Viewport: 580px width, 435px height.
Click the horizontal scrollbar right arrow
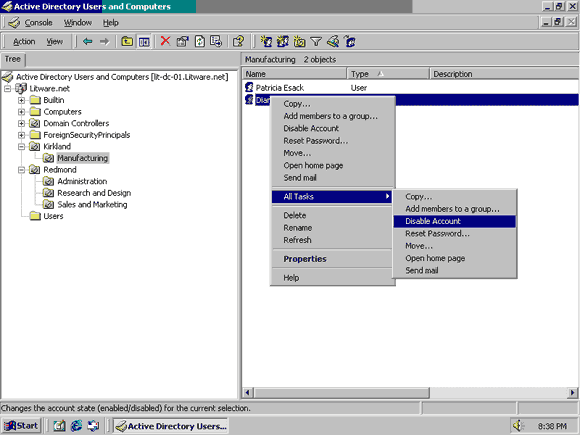(573, 392)
